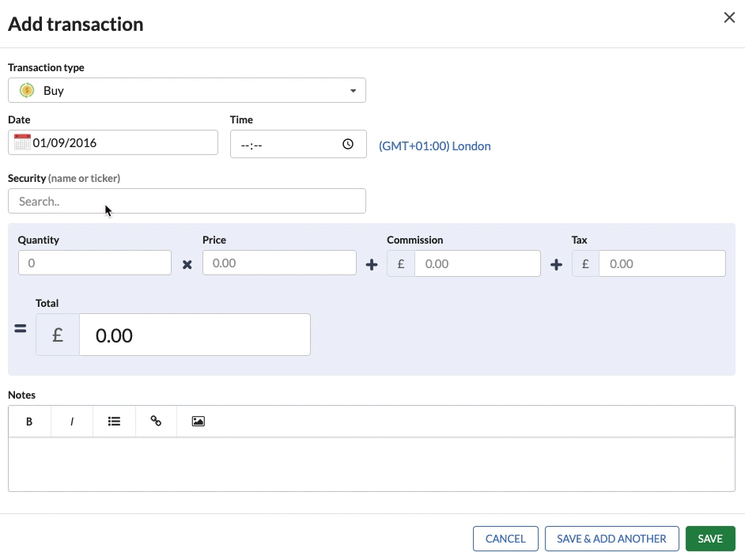
Task: Click the plus sign before Tax
Action: pos(556,265)
